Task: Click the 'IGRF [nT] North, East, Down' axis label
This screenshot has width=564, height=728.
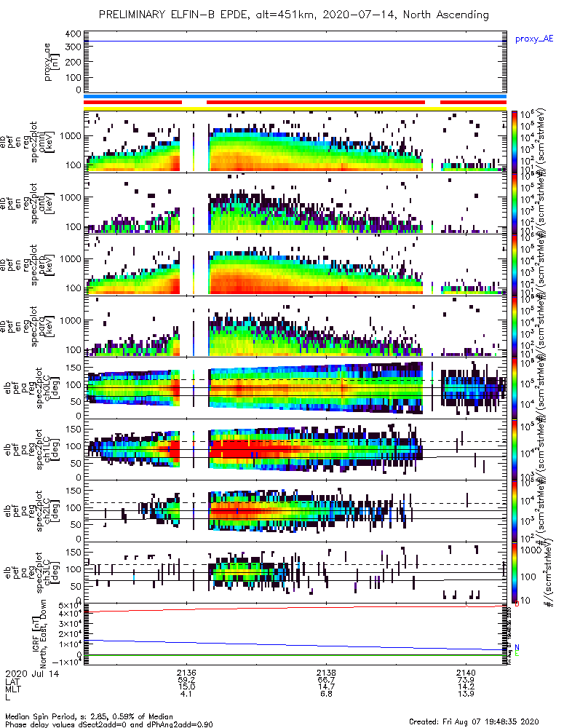Action: (39, 633)
